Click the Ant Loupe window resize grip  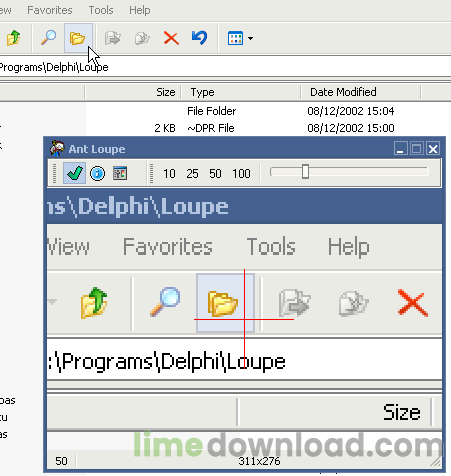(x=436, y=461)
